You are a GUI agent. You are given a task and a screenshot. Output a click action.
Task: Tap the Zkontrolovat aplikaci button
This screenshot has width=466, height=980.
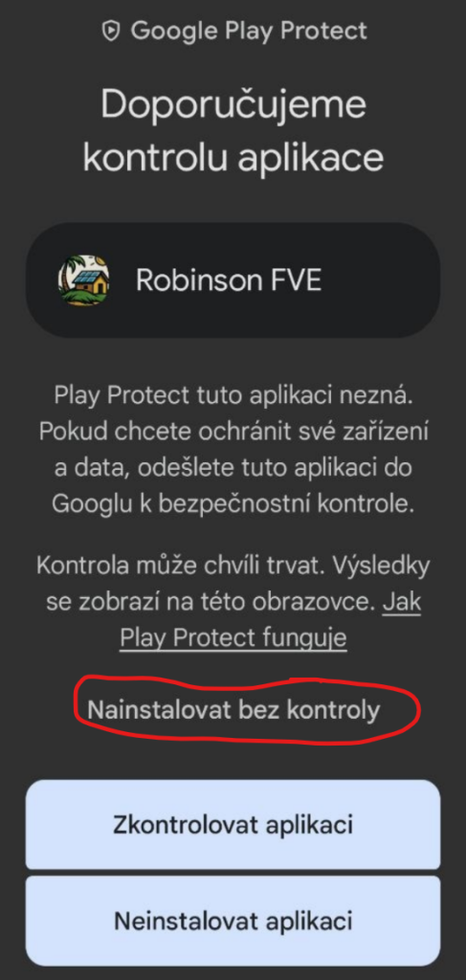click(x=233, y=824)
